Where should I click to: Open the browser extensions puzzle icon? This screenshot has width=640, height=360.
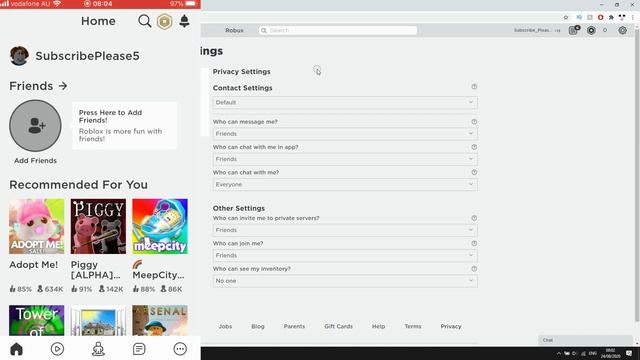[x=611, y=18]
